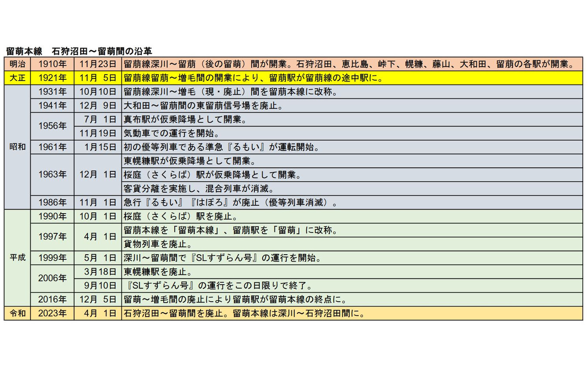Select the 11月23日 date cell
The width and height of the screenshot is (588, 368).
tap(98, 64)
